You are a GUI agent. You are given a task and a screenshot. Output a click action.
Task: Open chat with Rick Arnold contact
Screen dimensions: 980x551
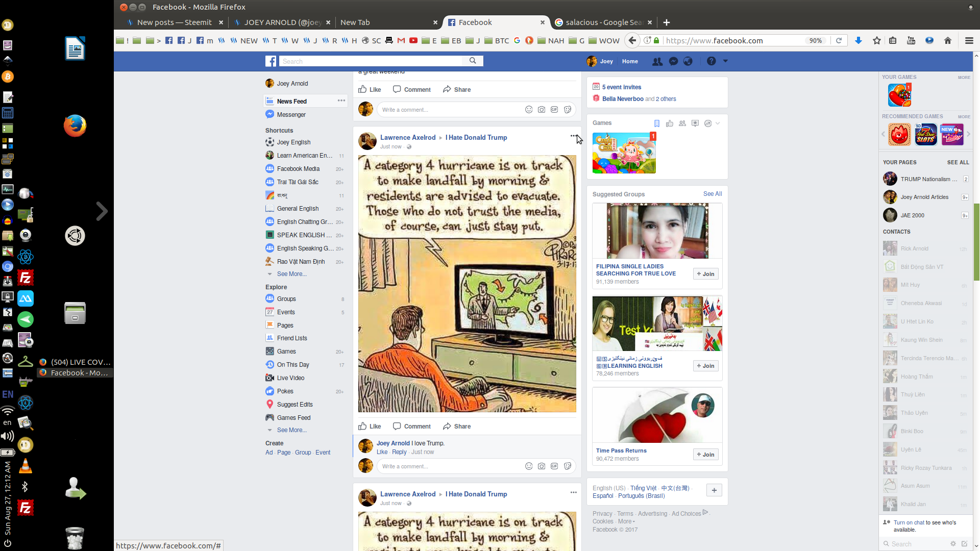click(x=925, y=248)
